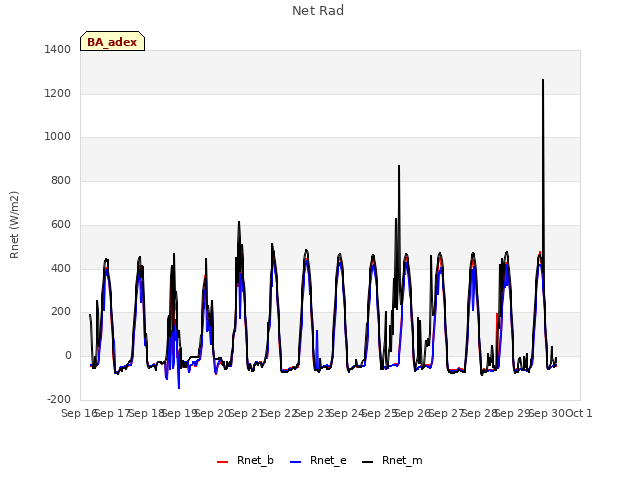Screen dimensions: 640x480
Task: Toggle Rnet_m series in legend
Action: click(x=392, y=460)
